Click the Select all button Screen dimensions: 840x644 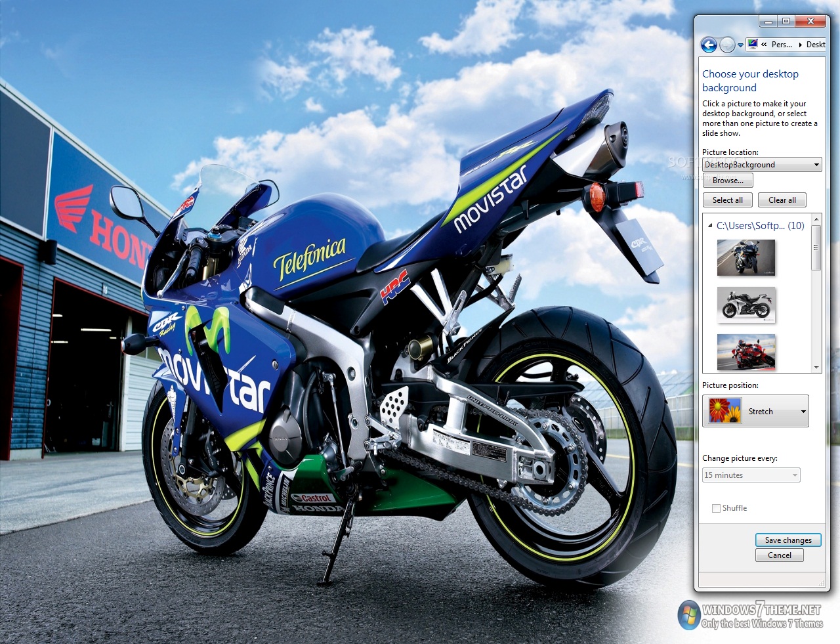[728, 200]
